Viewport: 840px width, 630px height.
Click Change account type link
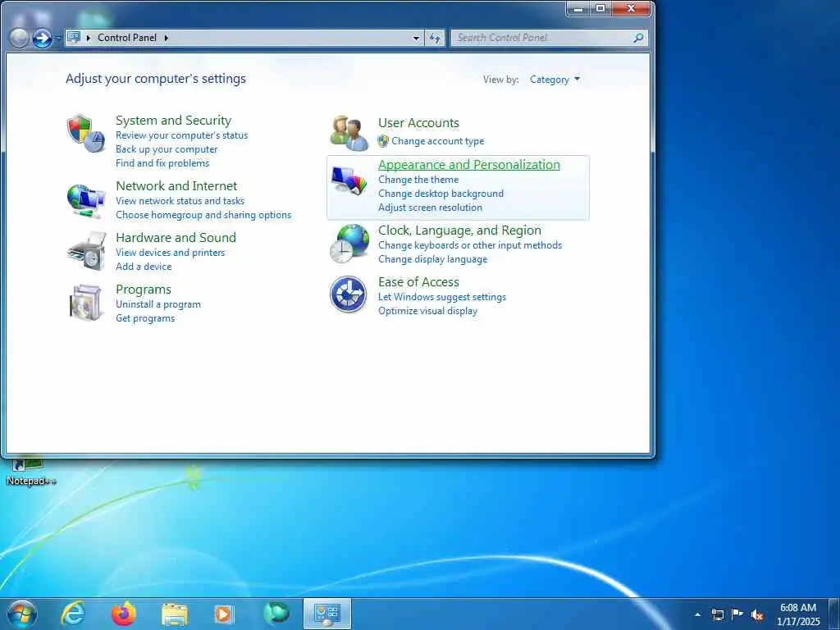point(438,141)
